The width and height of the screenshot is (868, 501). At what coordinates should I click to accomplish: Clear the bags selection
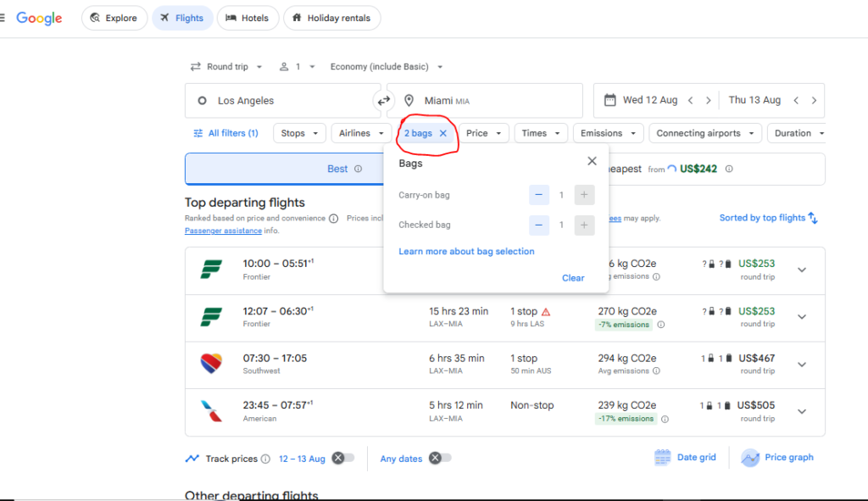pos(573,278)
